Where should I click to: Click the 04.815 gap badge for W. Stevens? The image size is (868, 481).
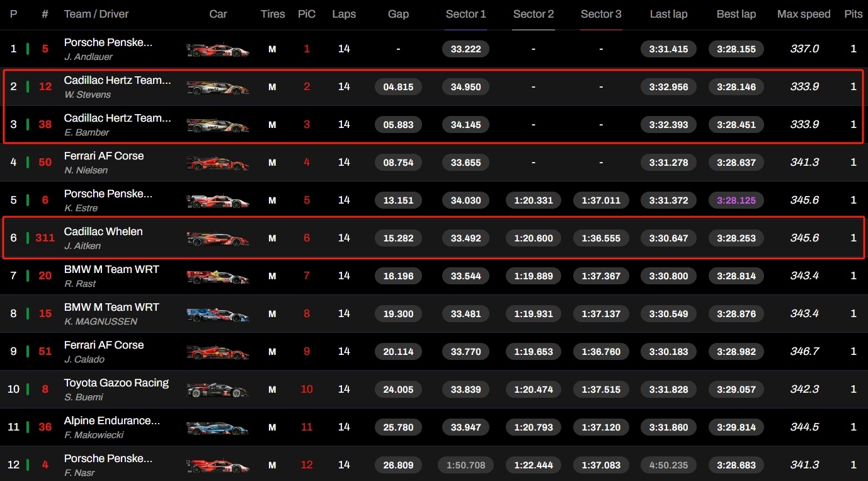tap(398, 87)
